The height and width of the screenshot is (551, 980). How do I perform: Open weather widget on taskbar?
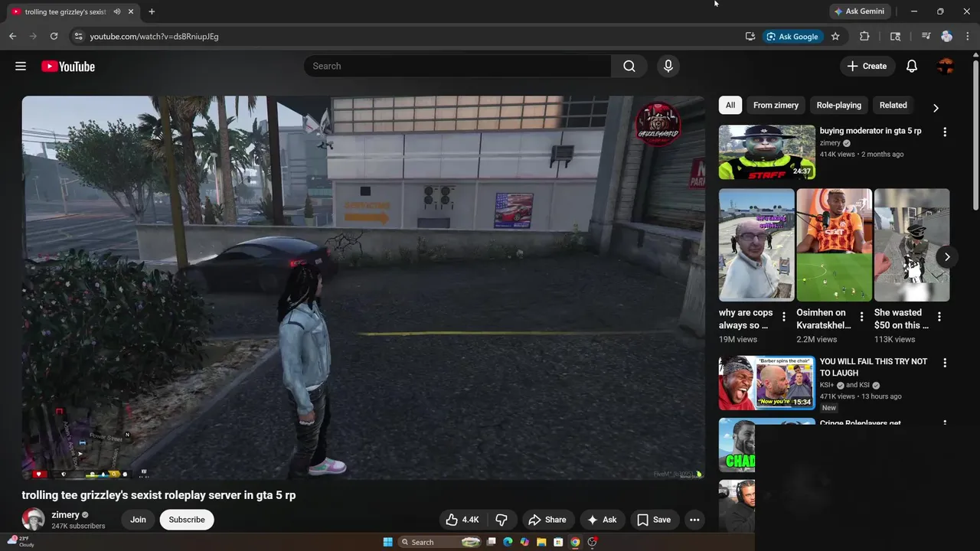(21, 541)
